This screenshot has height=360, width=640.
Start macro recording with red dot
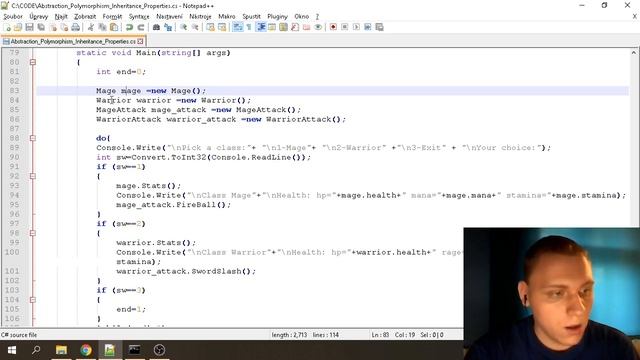point(333,27)
